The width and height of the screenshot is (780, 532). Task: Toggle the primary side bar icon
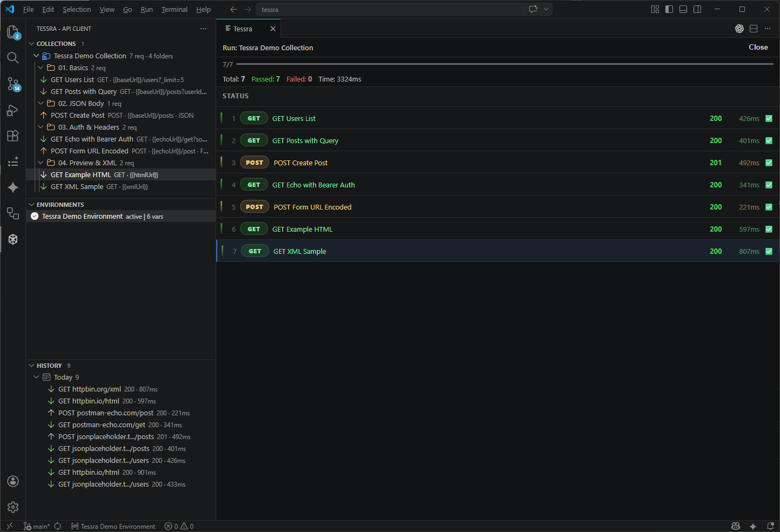tap(669, 9)
